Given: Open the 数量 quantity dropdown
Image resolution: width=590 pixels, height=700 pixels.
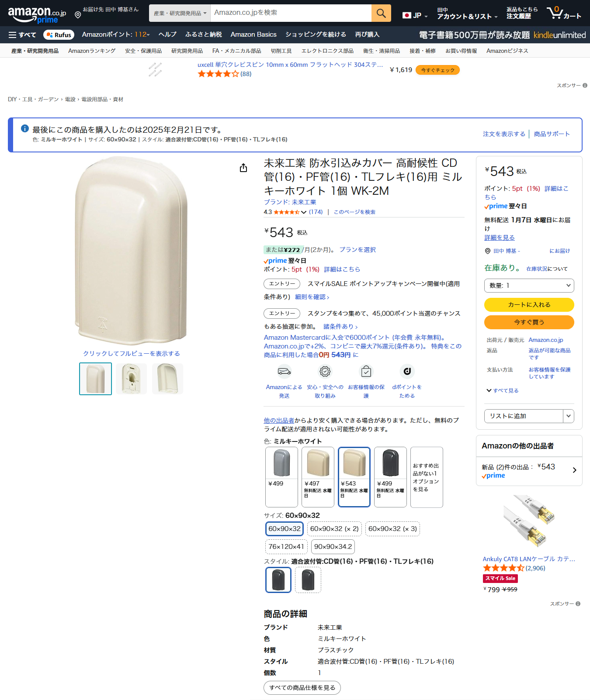Looking at the screenshot, I should 529,286.
